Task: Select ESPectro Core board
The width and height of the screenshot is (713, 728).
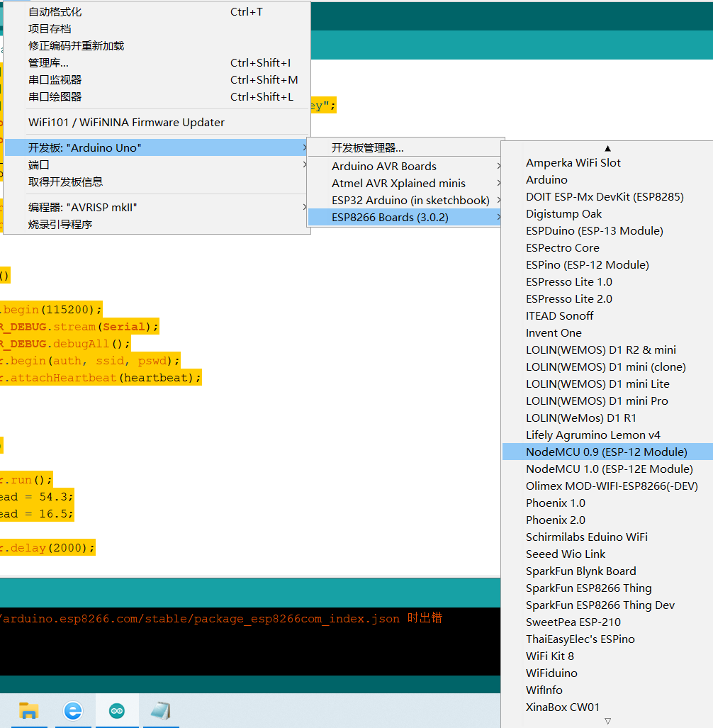Action: 607,248
